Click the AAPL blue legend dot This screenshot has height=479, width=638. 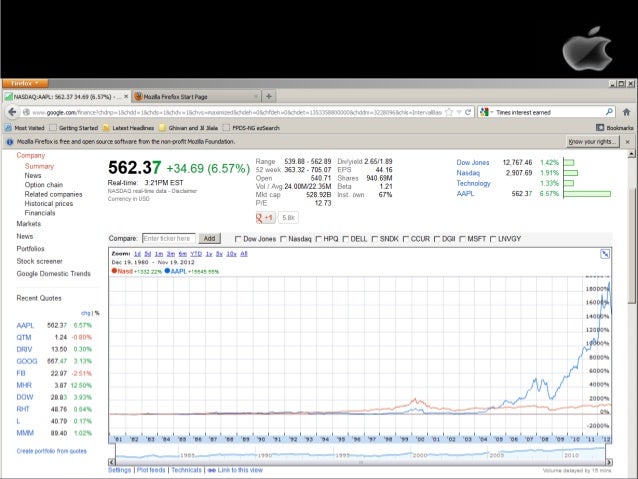(167, 271)
